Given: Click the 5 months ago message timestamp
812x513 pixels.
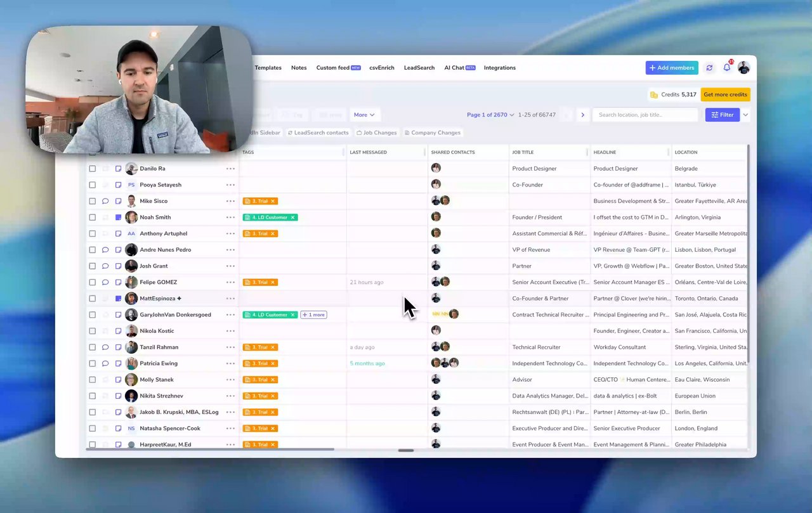Looking at the screenshot, I should point(367,363).
